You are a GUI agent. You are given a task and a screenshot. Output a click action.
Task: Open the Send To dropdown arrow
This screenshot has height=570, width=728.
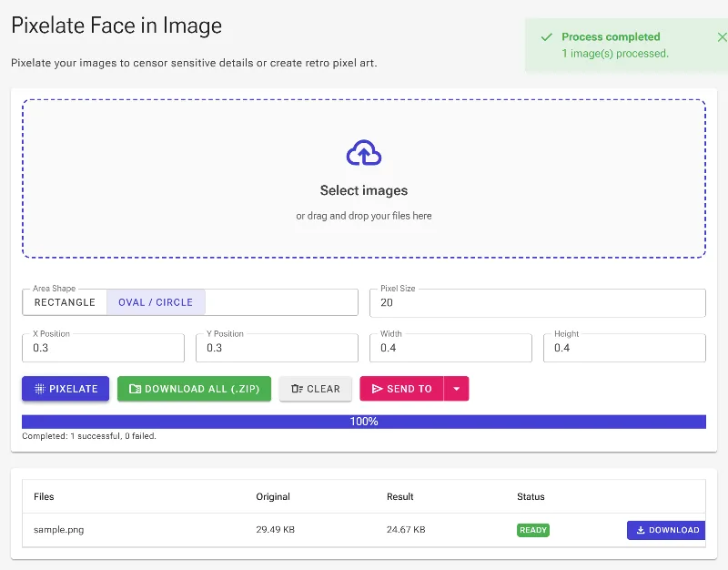[x=457, y=389]
